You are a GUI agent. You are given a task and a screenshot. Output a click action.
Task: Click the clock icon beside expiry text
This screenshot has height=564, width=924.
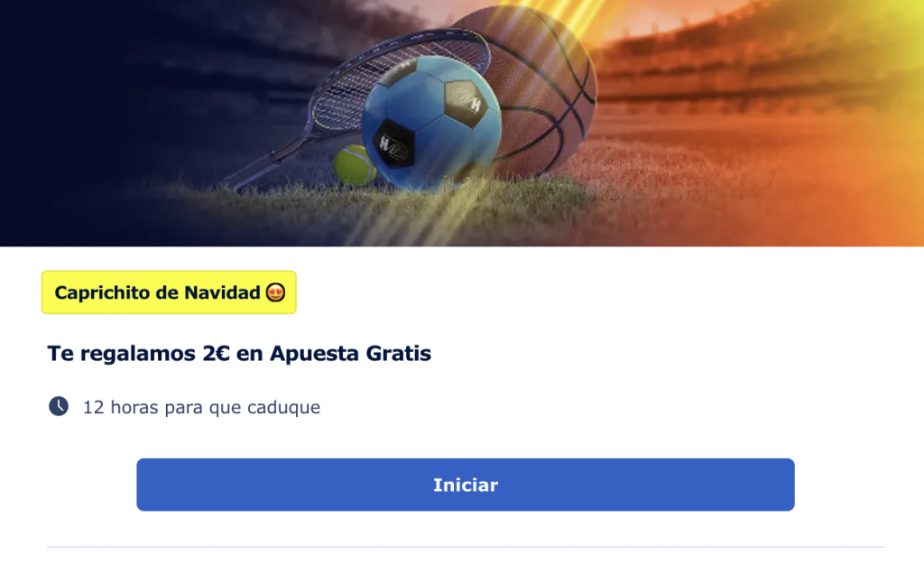click(x=59, y=406)
